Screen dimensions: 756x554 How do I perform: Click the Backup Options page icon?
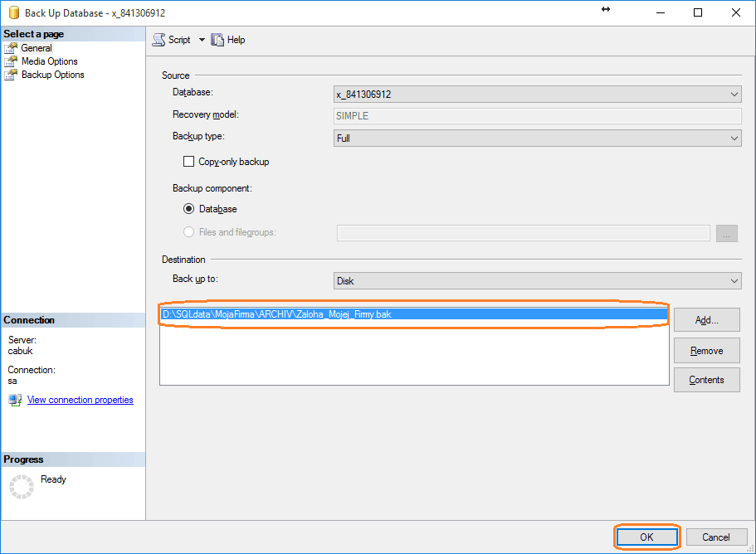tap(11, 75)
